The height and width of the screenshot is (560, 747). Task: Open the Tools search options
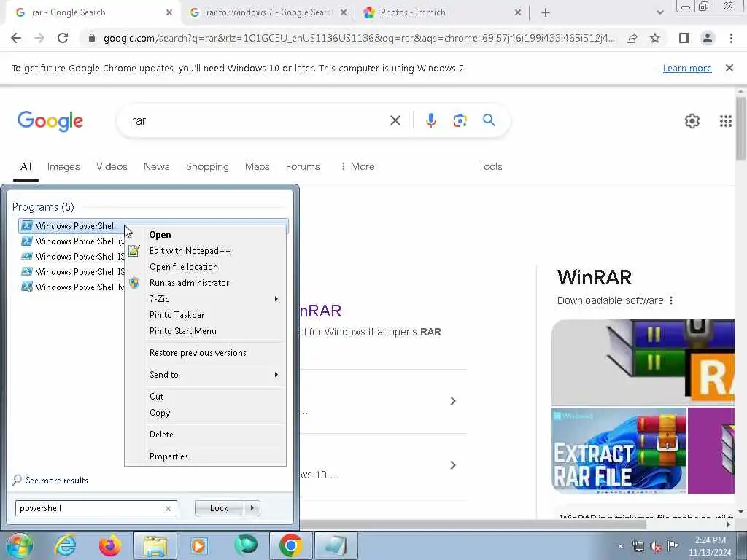point(489,166)
